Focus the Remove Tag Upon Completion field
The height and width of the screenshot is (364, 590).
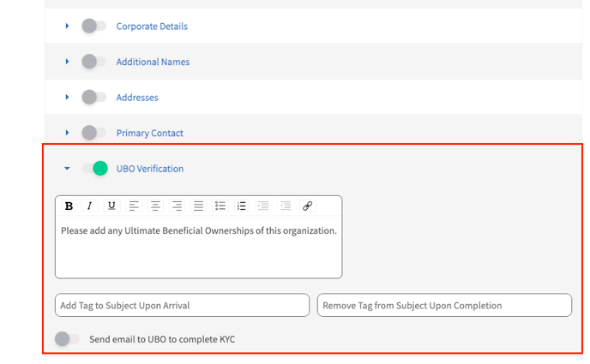(x=444, y=305)
